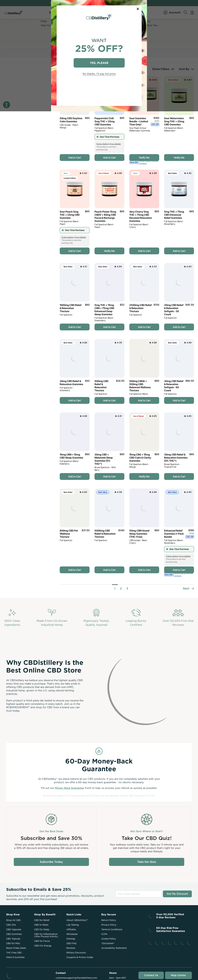Screen dimensions: 198x980
Task: Click the Rigorously Tested ribbon badge icon
Action: [x=96, y=613]
